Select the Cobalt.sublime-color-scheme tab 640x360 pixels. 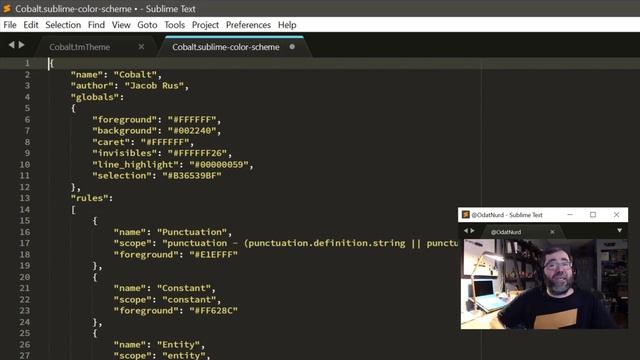point(226,47)
